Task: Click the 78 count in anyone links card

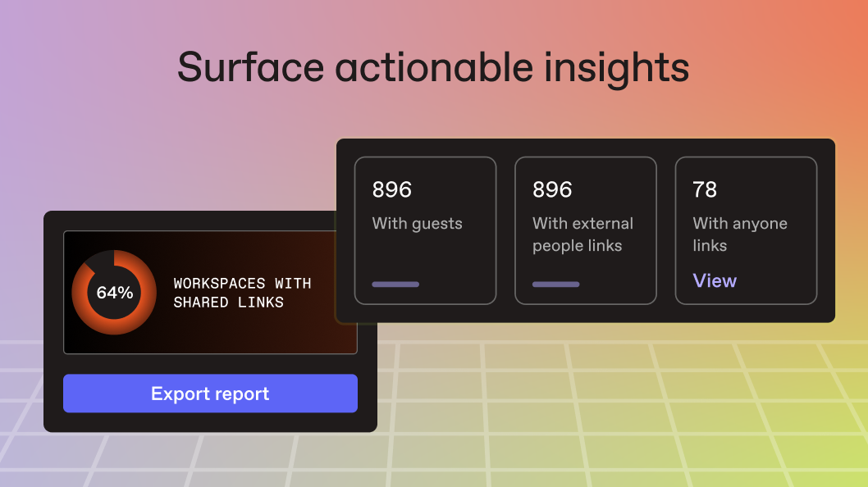Action: coord(705,190)
